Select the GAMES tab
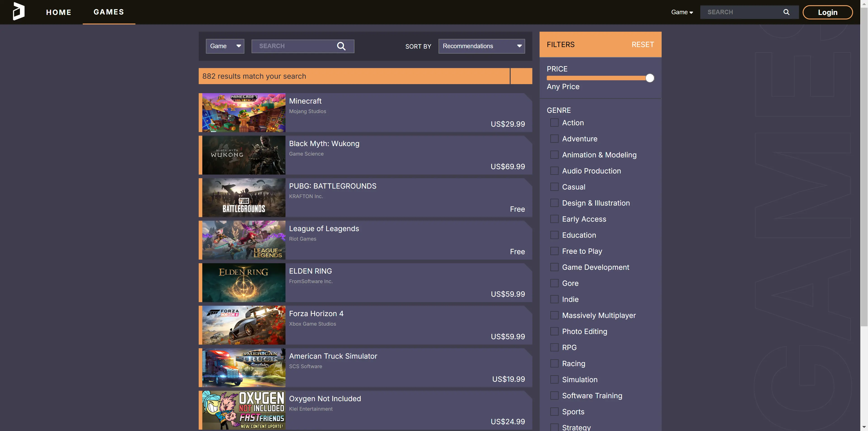The image size is (868, 431). click(109, 12)
